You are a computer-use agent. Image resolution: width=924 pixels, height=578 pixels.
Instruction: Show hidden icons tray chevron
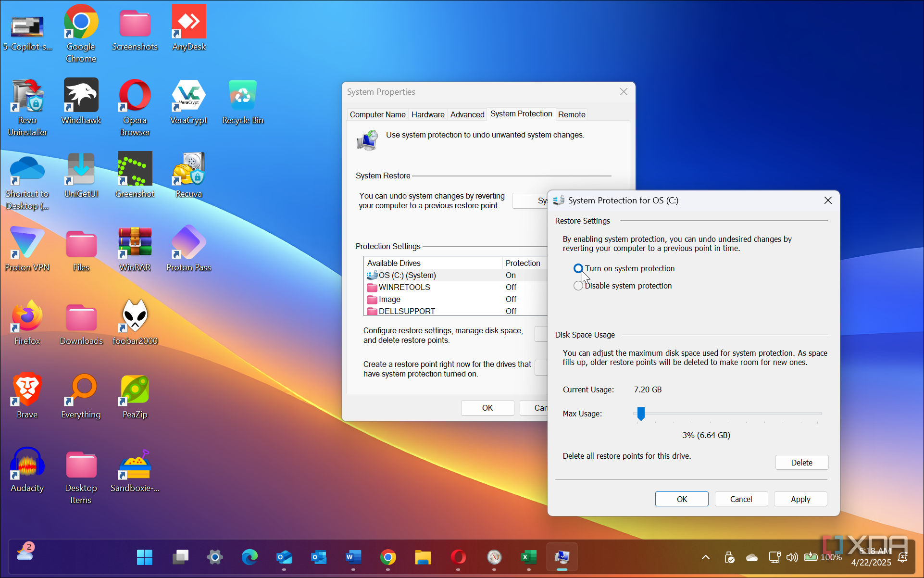pyautogui.click(x=705, y=557)
